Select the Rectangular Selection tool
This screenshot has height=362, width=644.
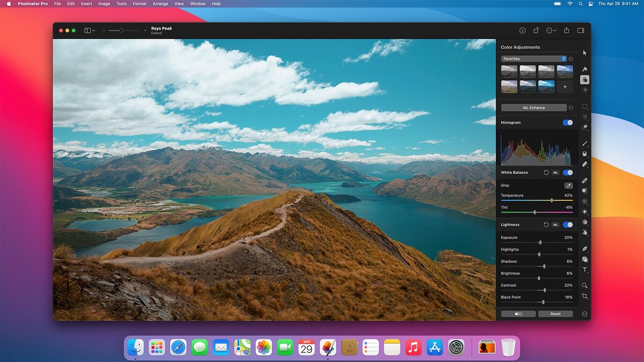tap(584, 106)
